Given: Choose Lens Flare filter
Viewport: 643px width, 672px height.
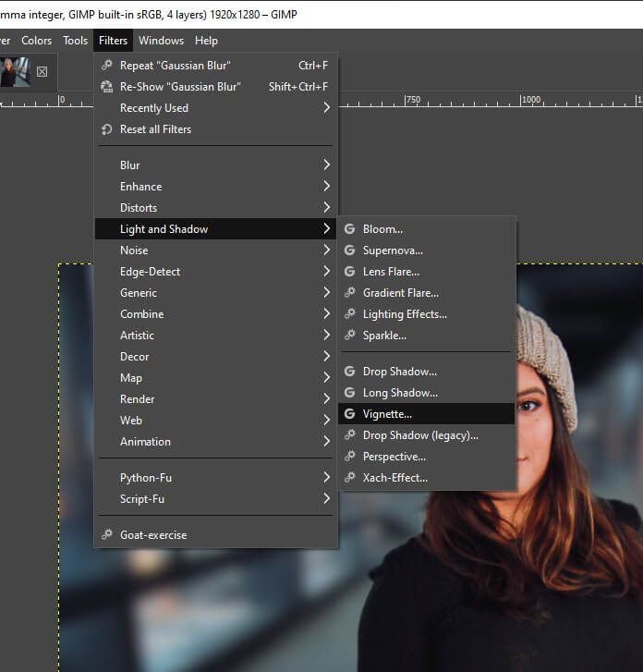Looking at the screenshot, I should [x=391, y=272].
